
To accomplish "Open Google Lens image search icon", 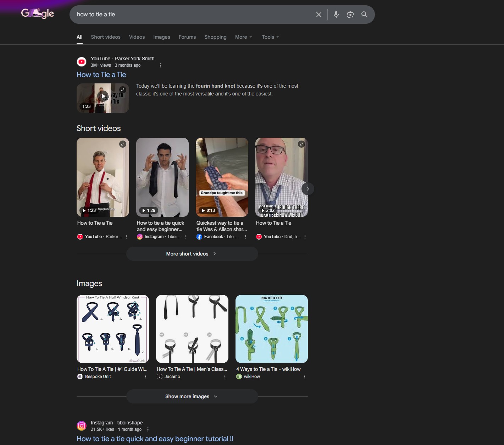I will pyautogui.click(x=350, y=15).
